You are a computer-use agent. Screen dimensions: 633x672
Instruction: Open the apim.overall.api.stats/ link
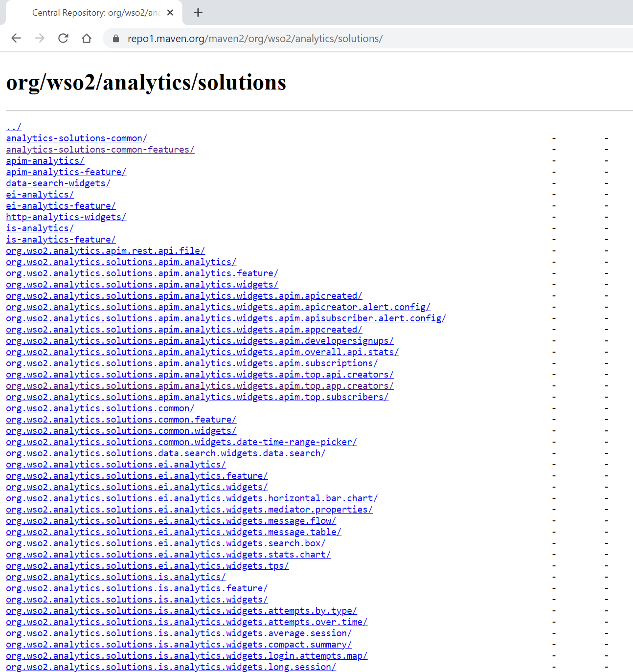(x=203, y=352)
